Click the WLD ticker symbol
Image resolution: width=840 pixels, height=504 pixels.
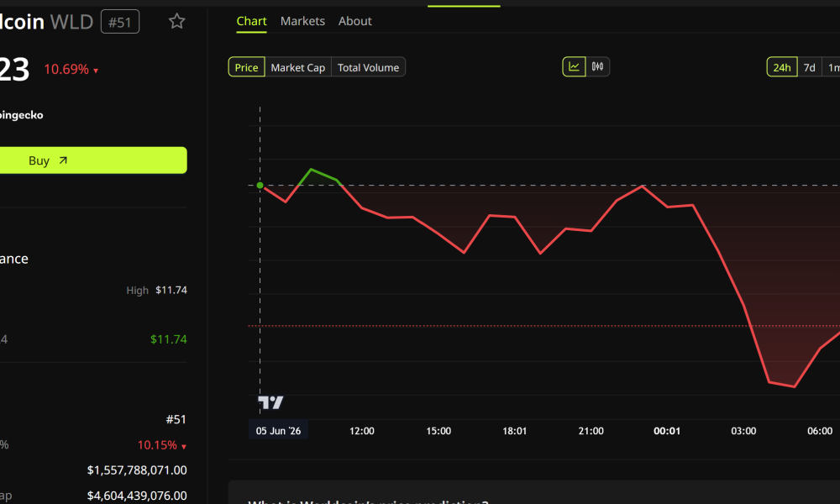pos(71,22)
